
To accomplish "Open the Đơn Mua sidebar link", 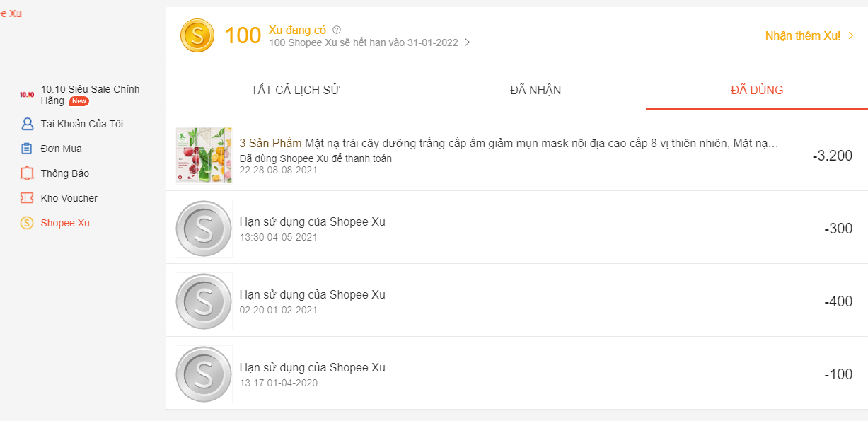I will click(62, 149).
